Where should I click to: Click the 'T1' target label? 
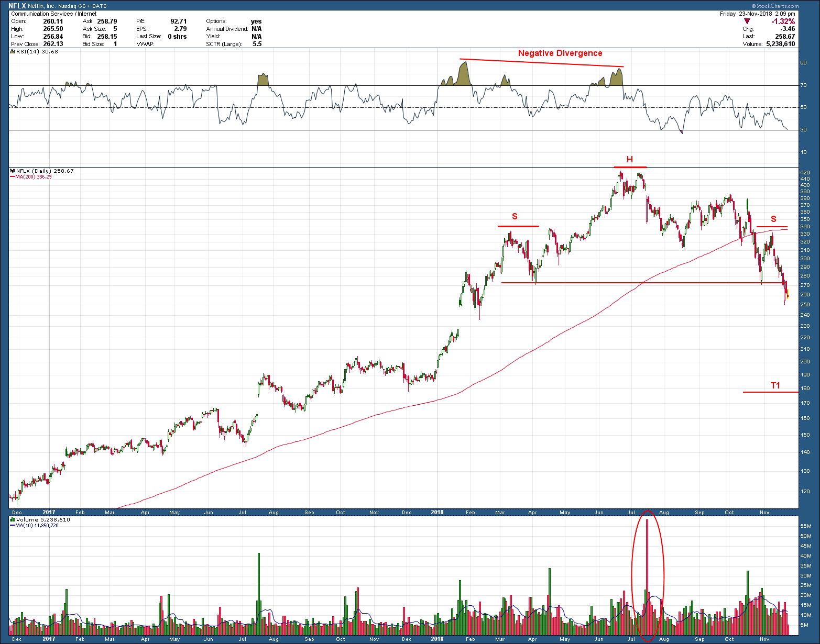click(775, 386)
